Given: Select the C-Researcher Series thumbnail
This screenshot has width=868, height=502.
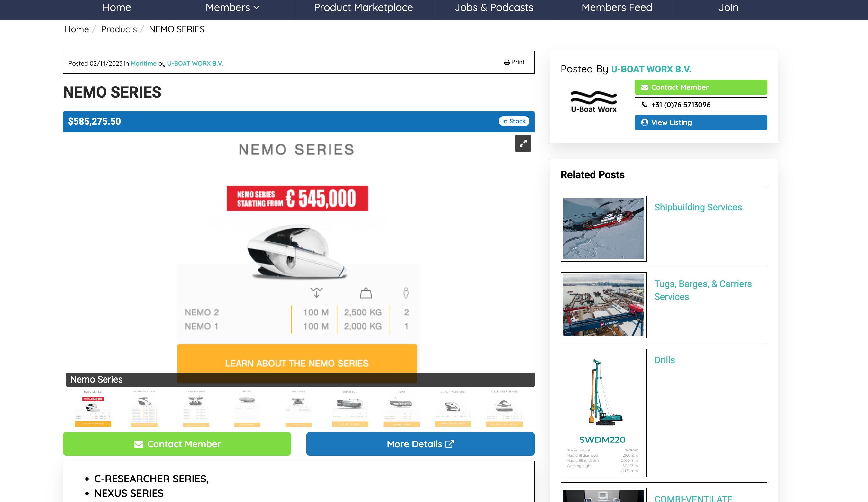Looking at the screenshot, I should tap(144, 408).
